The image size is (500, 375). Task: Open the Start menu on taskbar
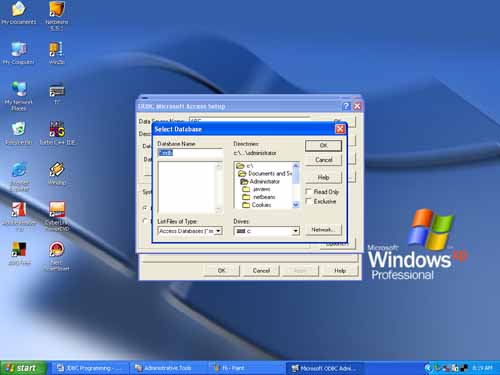pos(22,368)
